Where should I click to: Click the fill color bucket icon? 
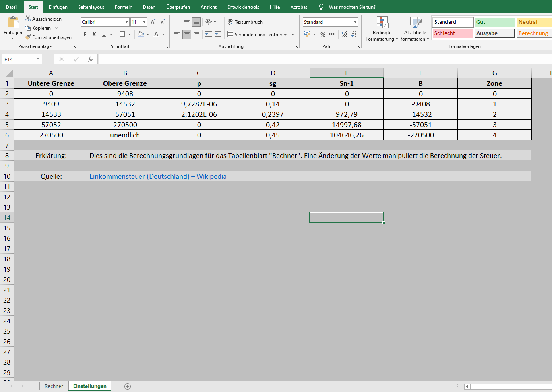(141, 34)
